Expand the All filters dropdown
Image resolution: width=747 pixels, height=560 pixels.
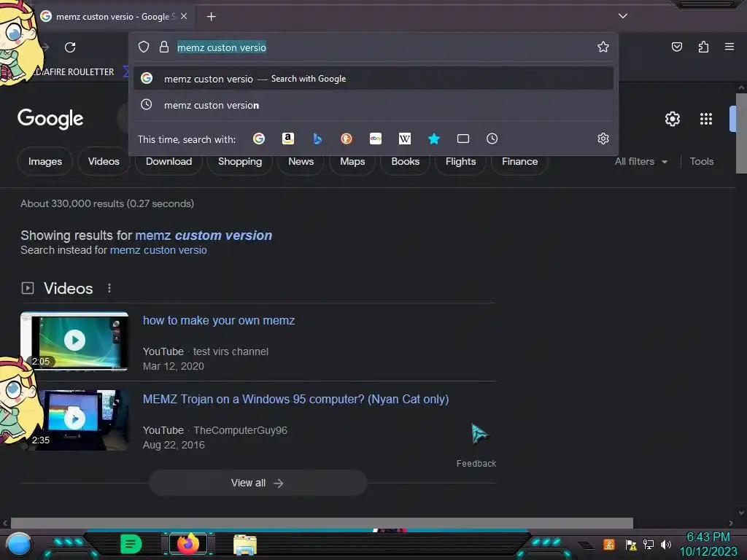point(641,161)
